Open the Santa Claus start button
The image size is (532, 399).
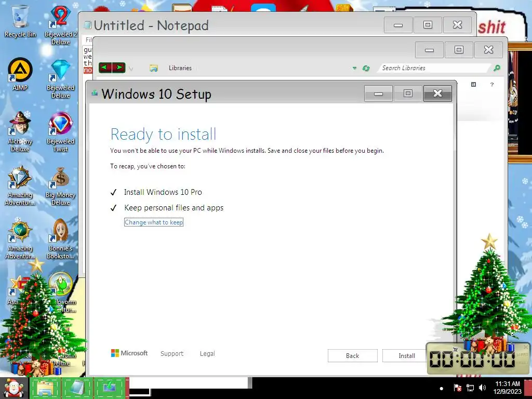pyautogui.click(x=14, y=388)
